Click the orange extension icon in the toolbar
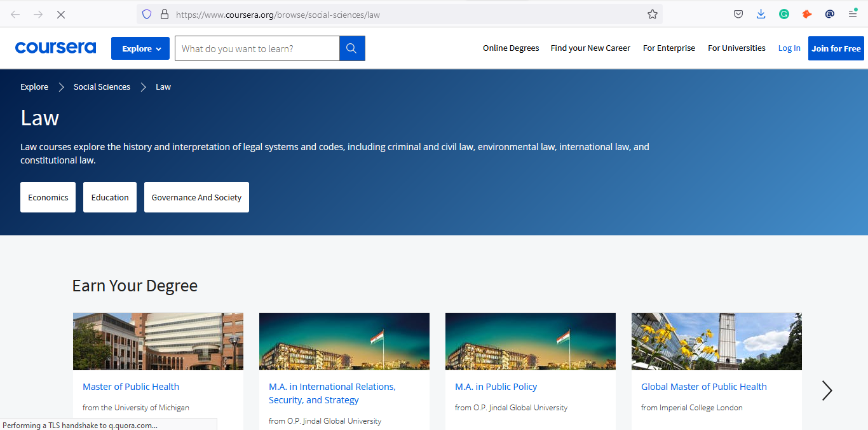 pyautogui.click(x=807, y=14)
